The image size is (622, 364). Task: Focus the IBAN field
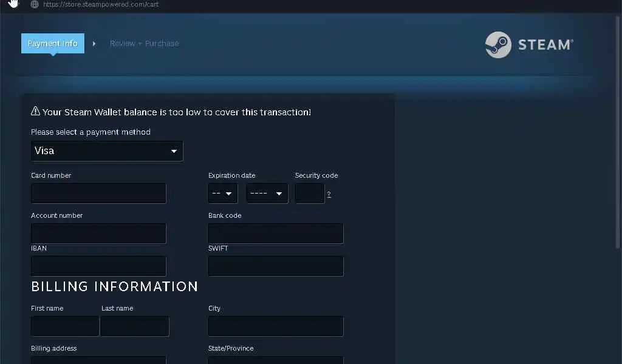[98, 266]
